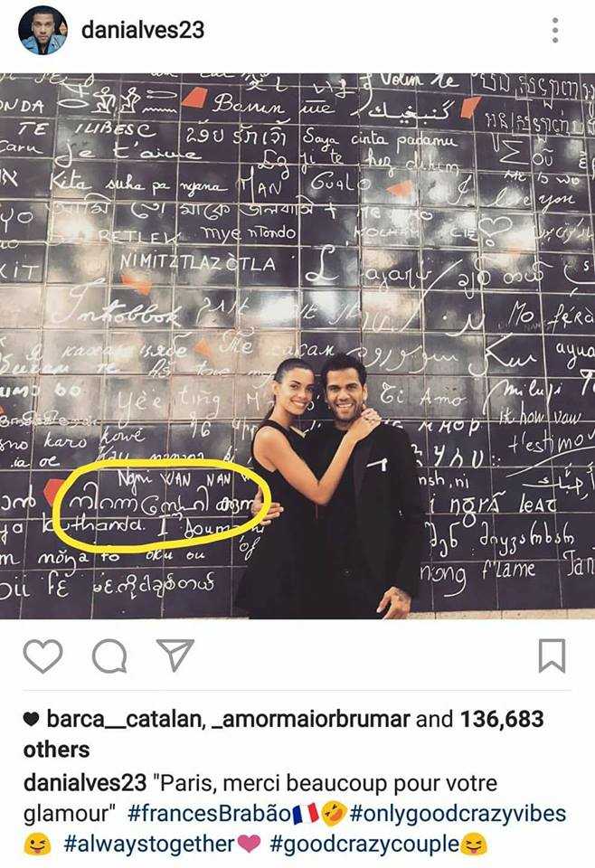This screenshot has height=868, width=595.
Task: Tap the small filled heart beside likes
Action: click(x=32, y=719)
